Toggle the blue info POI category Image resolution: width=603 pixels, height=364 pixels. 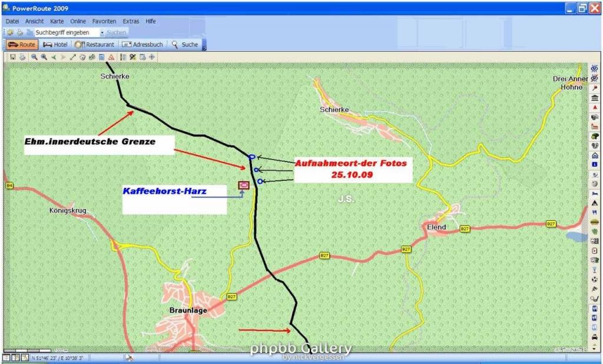(x=595, y=164)
